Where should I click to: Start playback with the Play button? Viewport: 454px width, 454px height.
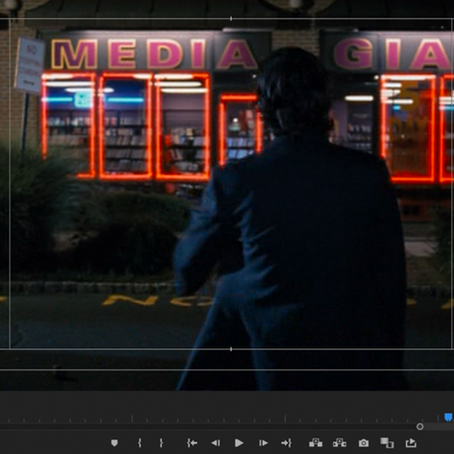click(x=239, y=443)
